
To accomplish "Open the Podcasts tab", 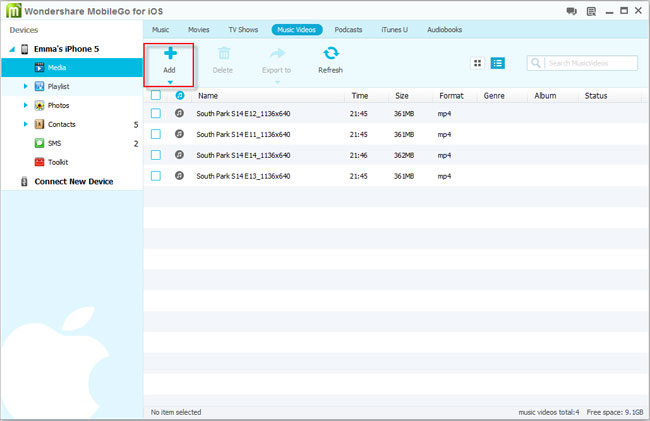I will click(348, 30).
